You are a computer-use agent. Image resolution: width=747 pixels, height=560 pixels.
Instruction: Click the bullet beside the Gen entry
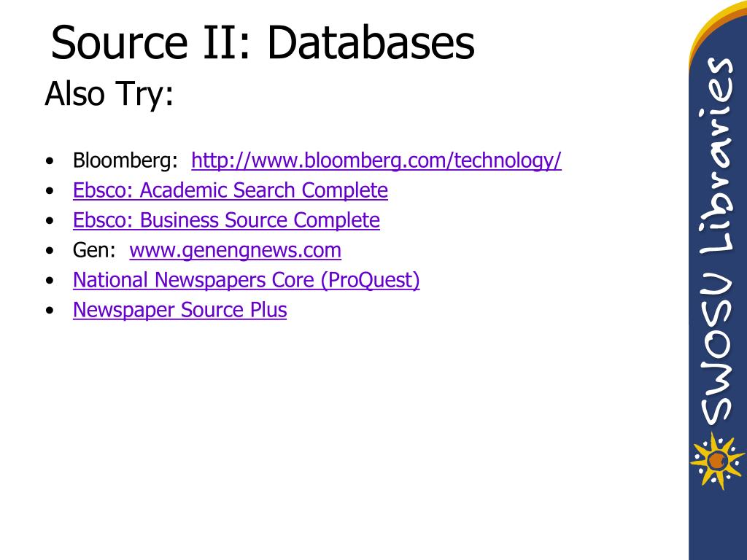pyautogui.click(x=50, y=251)
